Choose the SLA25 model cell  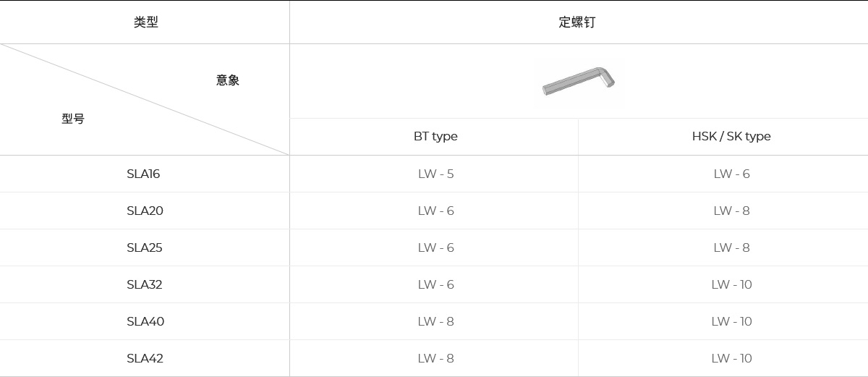pyautogui.click(x=145, y=247)
